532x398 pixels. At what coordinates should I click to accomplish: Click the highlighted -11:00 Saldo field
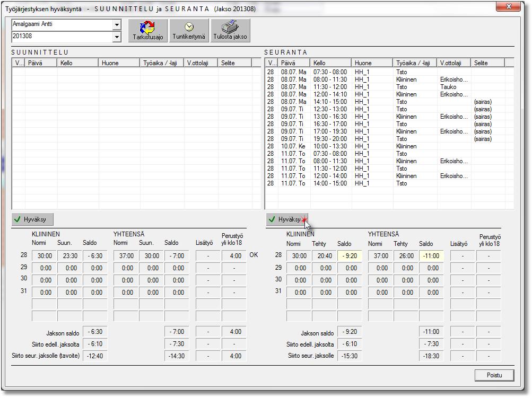431,256
